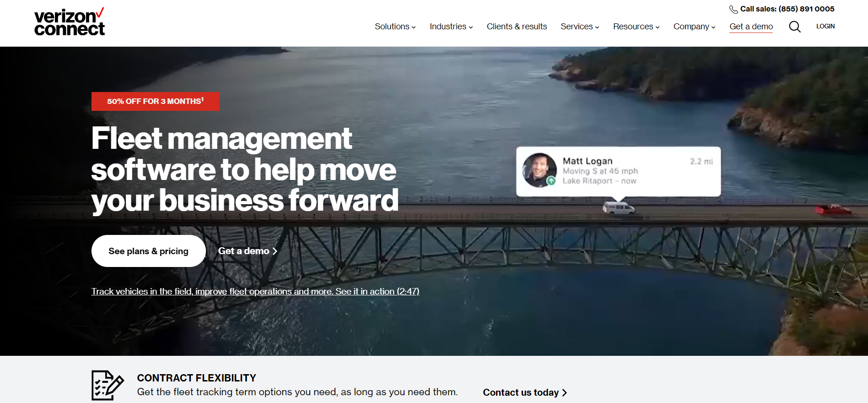This screenshot has width=868, height=403.
Task: Click the Fleet management software headline
Action: pyautogui.click(x=245, y=169)
